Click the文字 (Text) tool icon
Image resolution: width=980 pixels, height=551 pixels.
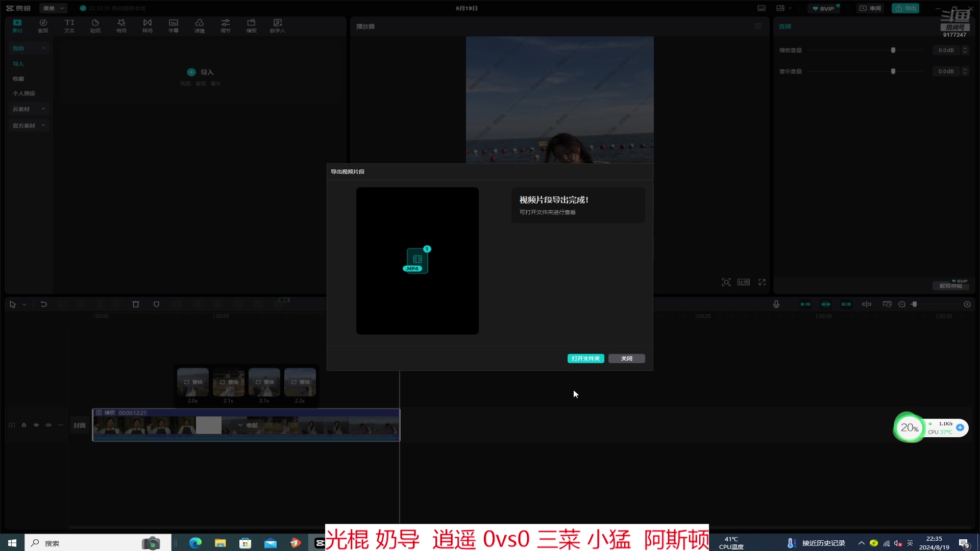coord(69,25)
